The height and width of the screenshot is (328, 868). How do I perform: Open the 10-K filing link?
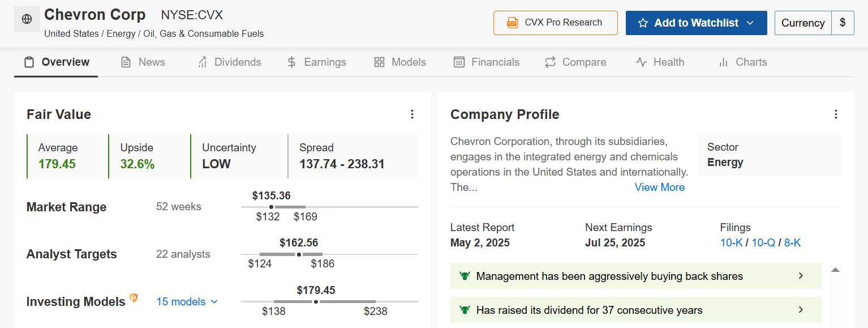[732, 243]
